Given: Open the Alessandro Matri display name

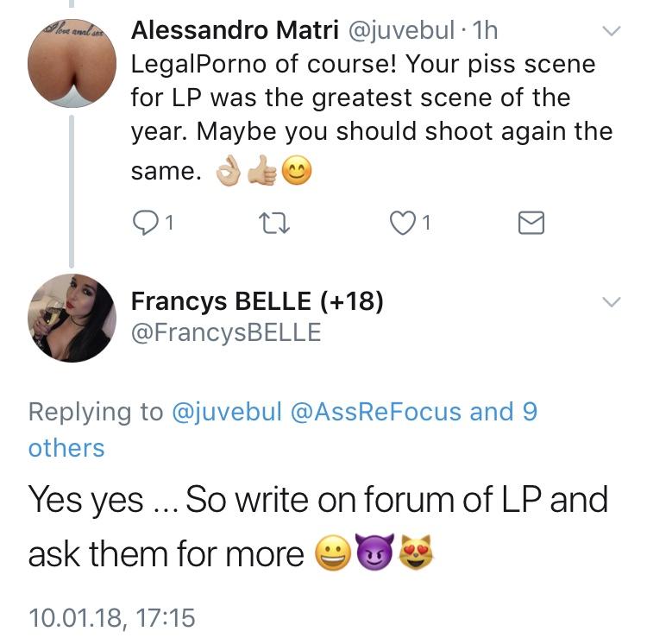Looking at the screenshot, I should tap(234, 30).
